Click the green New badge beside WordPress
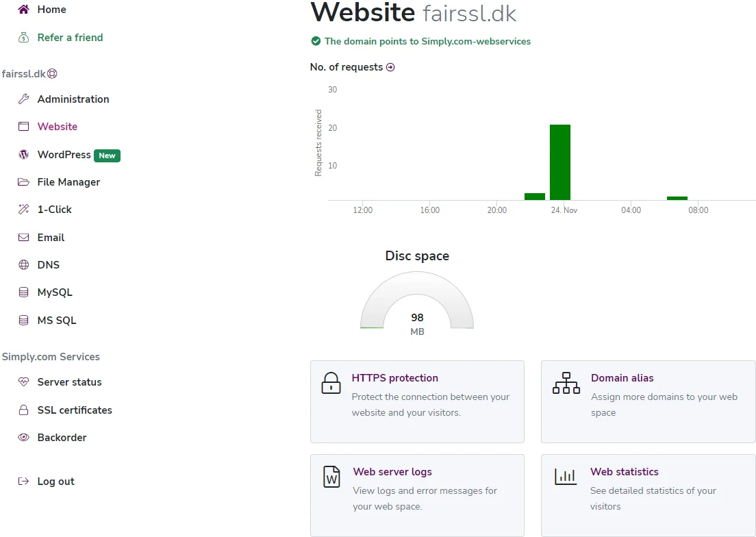The image size is (756, 537). tap(107, 155)
